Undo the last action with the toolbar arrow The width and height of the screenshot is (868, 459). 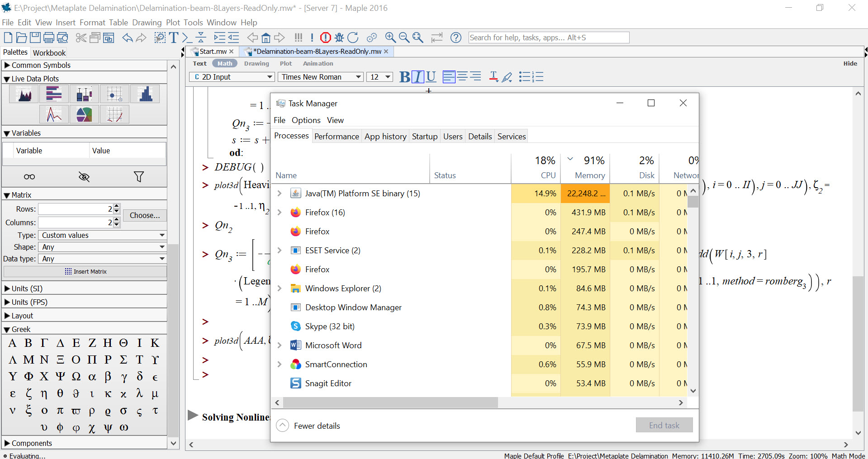tap(128, 38)
